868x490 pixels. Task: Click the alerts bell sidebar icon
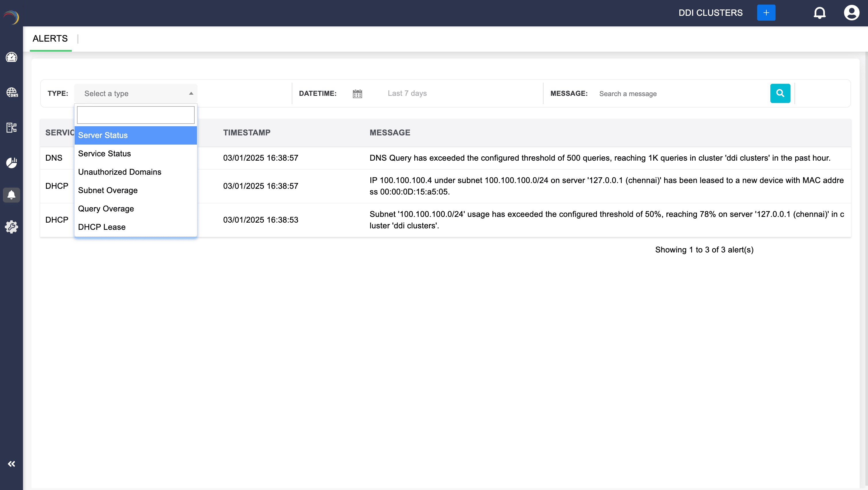pyautogui.click(x=11, y=195)
